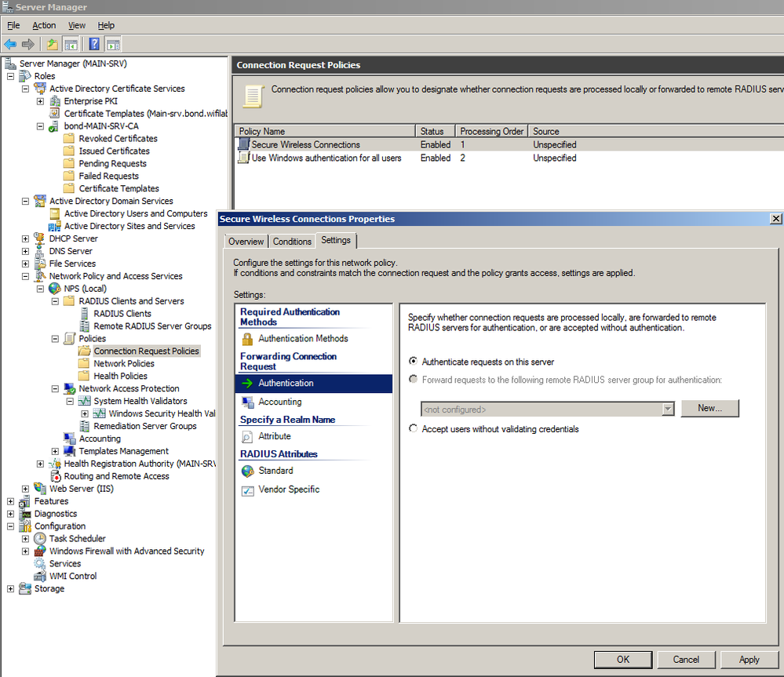Click the DHCP Server role icon
The image size is (784, 677).
pyautogui.click(x=39, y=238)
